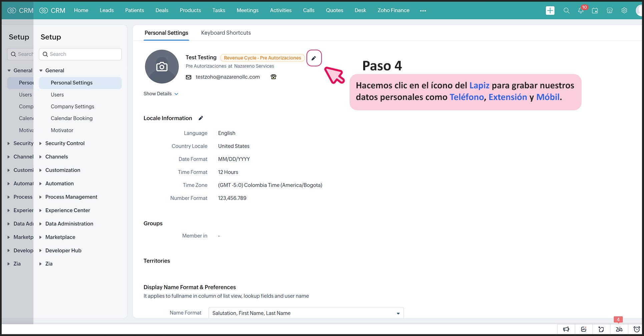644x336 pixels.
Task: Expand Show Details under the profile
Action: (161, 94)
